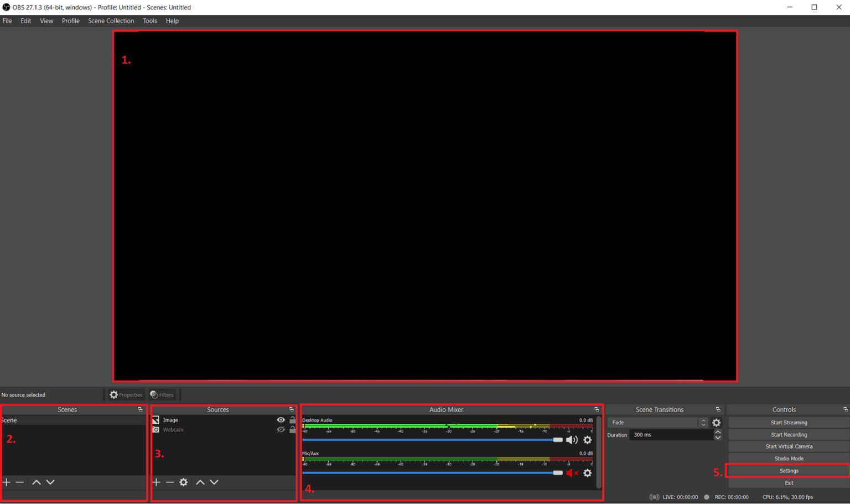Image resolution: width=850 pixels, height=504 pixels.
Task: Undock the Audio Mixer panel
Action: (x=597, y=409)
